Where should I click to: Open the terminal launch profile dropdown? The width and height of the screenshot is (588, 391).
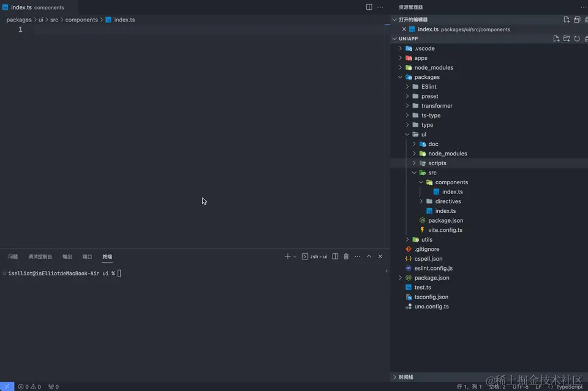(x=295, y=256)
